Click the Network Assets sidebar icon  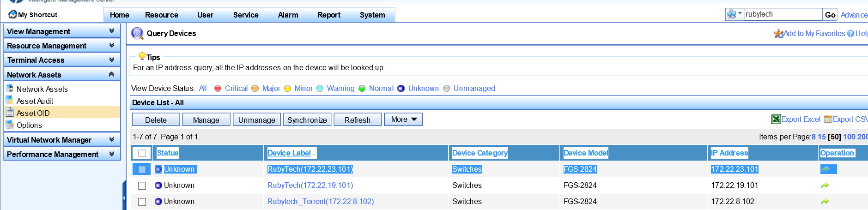[10, 88]
